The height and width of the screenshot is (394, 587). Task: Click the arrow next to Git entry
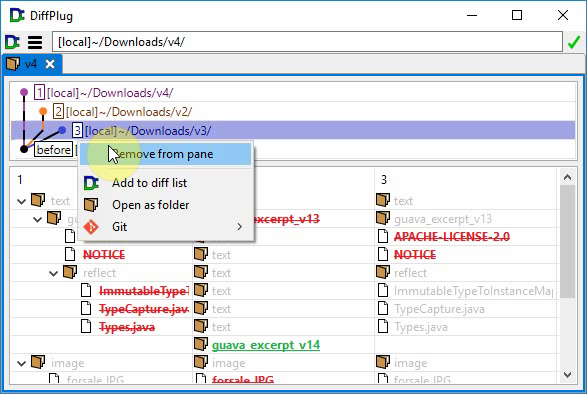(240, 227)
